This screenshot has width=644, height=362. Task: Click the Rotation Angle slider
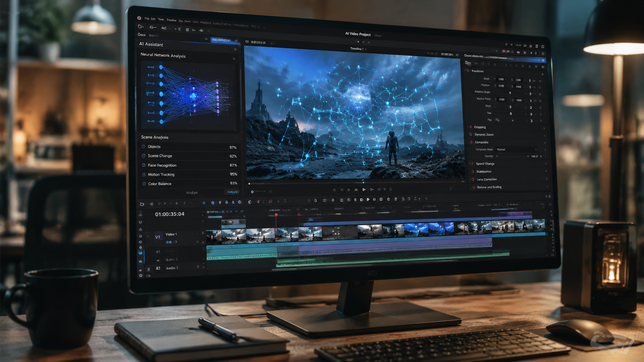point(510,93)
